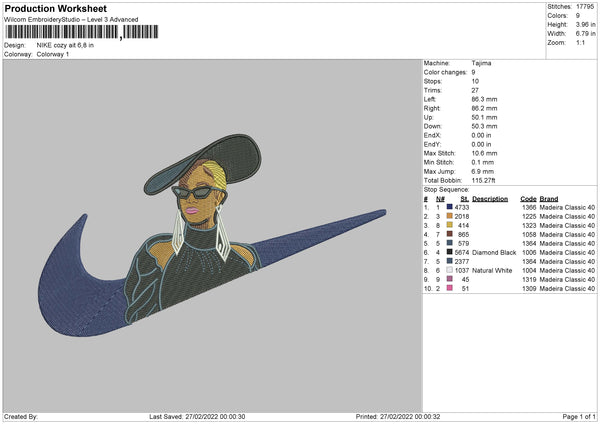
Task: Click the Right value 86.2 mm
Action: (484, 108)
